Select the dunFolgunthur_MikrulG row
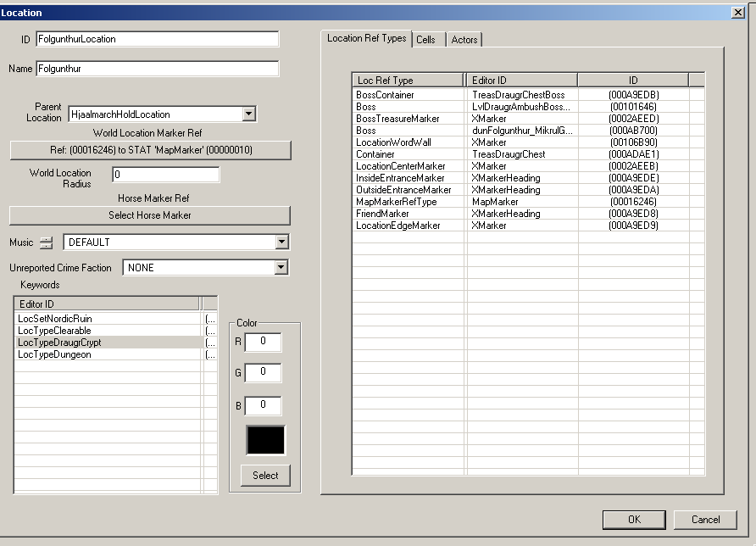 [x=528, y=131]
